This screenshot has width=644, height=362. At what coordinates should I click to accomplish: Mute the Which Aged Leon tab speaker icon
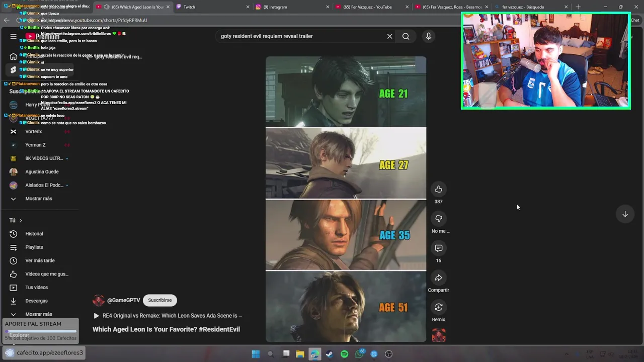107,7
